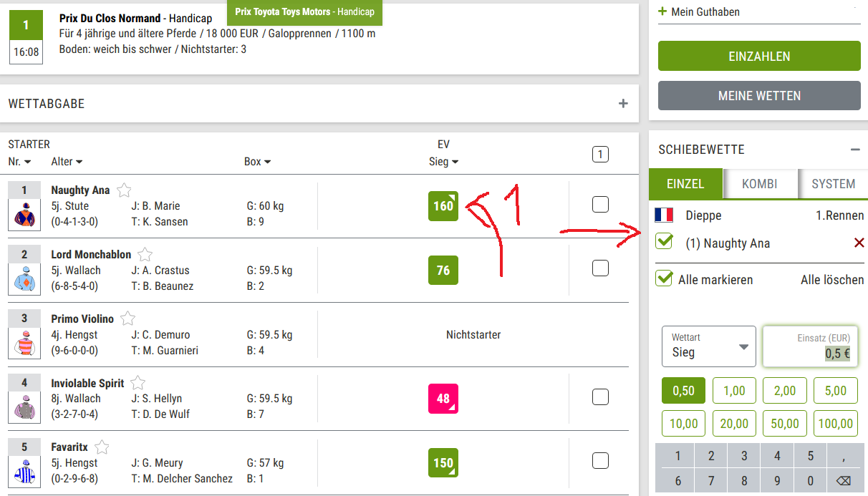Click the EINZAHLEN button

[x=759, y=57]
